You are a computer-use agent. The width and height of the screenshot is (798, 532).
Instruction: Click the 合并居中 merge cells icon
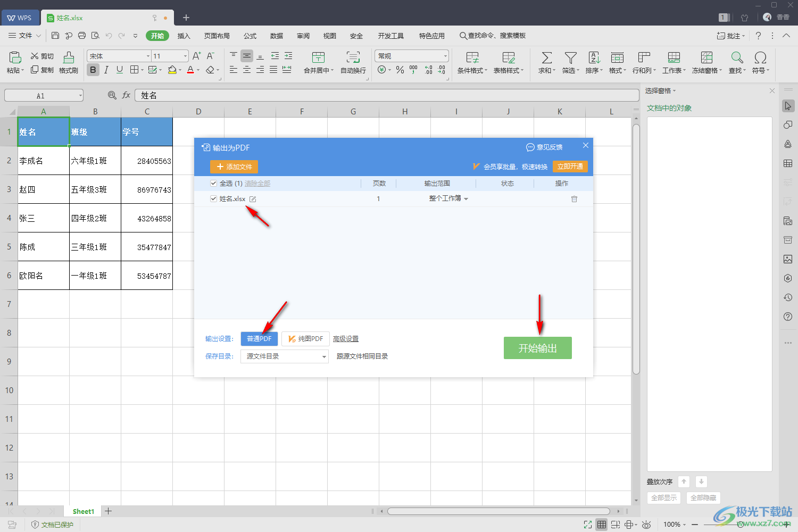(x=318, y=57)
